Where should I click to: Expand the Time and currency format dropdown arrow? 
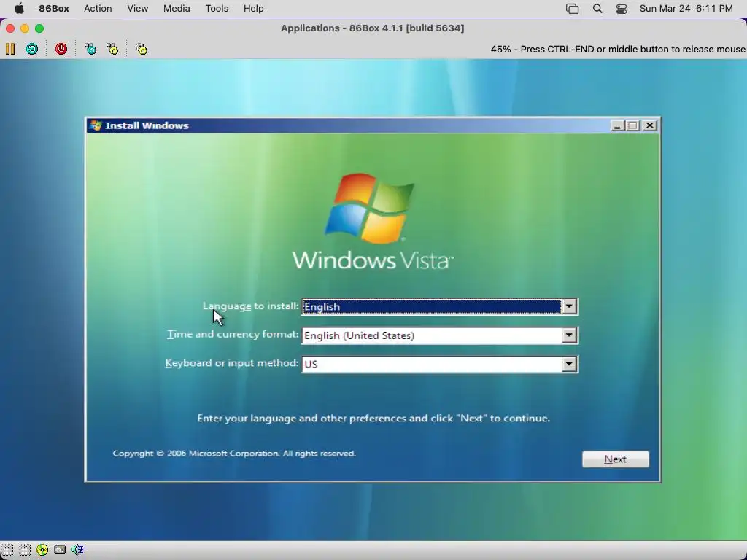(569, 335)
